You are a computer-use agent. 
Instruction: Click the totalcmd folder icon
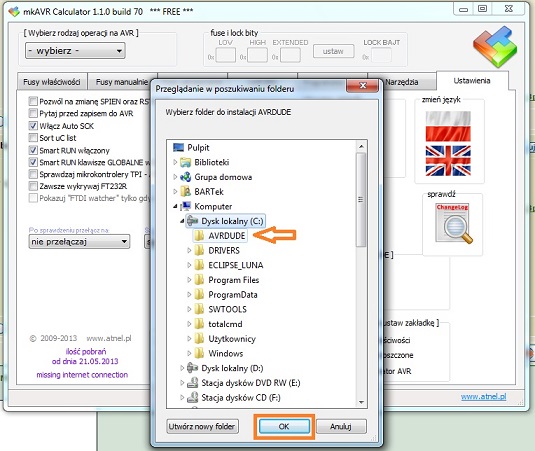tap(199, 324)
